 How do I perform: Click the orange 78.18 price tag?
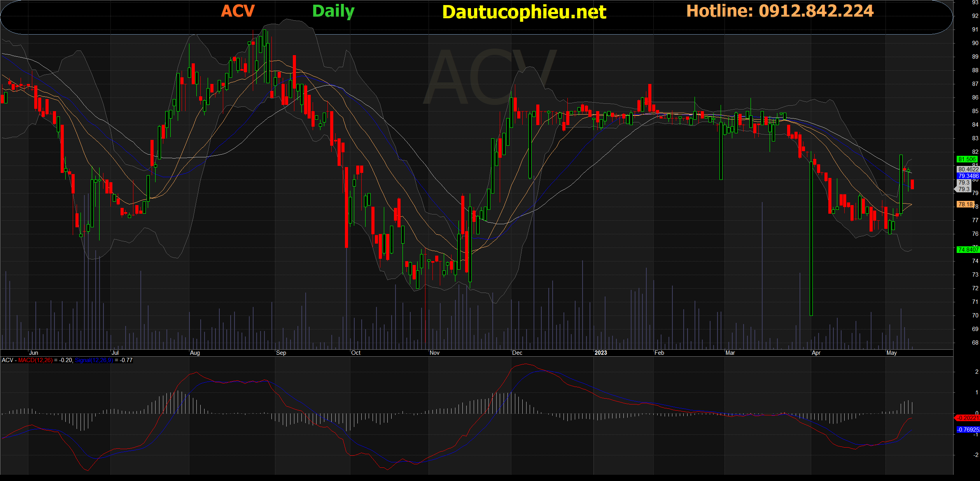[965, 204]
